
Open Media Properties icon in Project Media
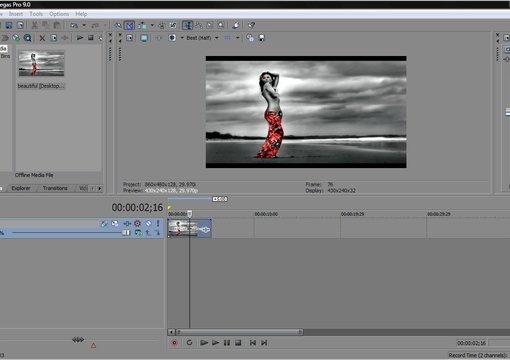click(x=54, y=38)
